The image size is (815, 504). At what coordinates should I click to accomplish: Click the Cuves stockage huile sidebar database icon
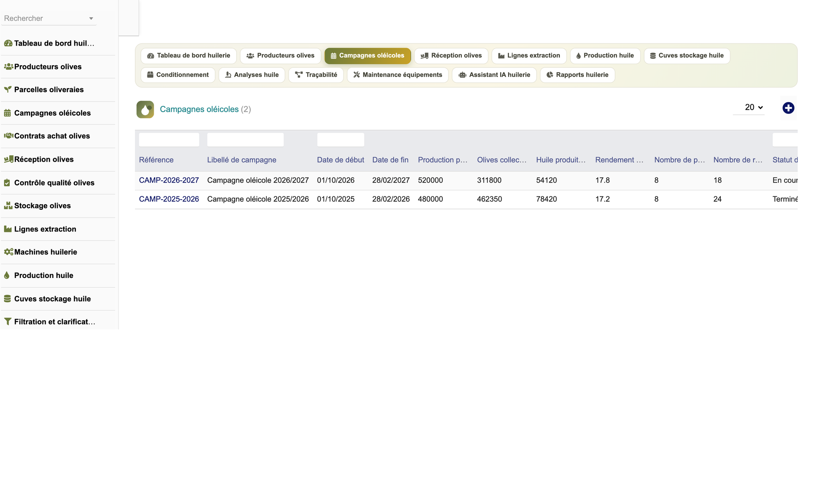pos(8,298)
